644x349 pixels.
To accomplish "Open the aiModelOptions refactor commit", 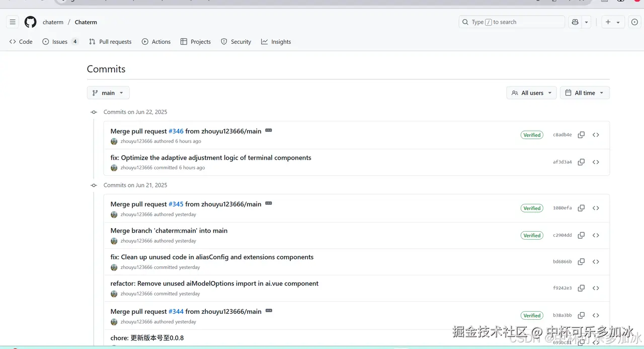I will [x=214, y=284].
